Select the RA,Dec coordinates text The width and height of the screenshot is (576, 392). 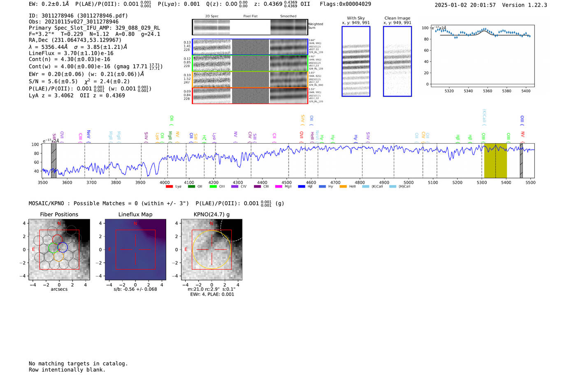pyautogui.click(x=75, y=40)
